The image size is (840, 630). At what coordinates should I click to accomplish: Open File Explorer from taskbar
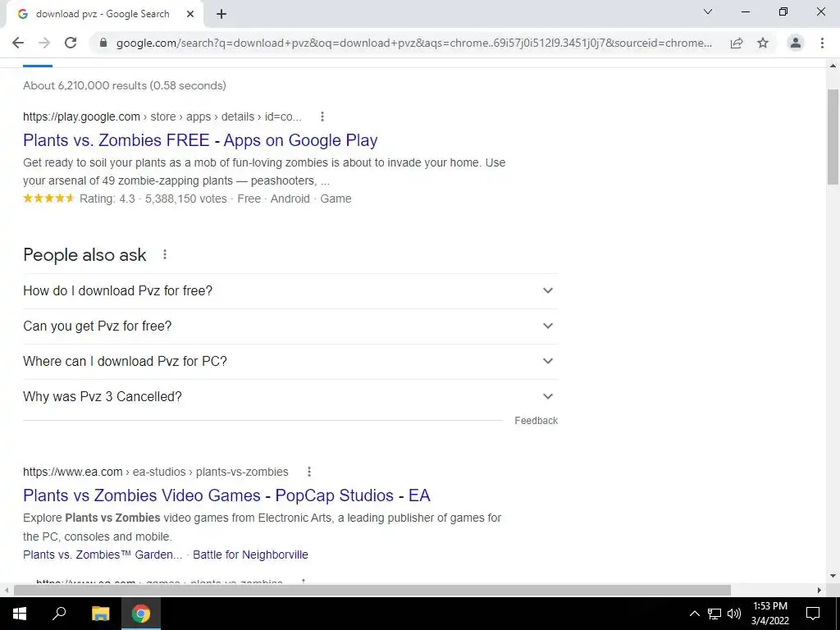[100, 614]
